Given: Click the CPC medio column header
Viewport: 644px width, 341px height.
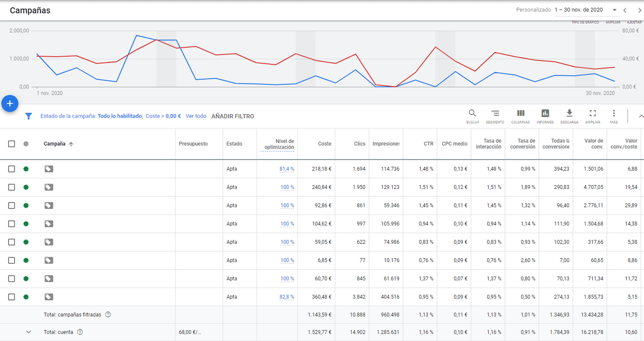Looking at the screenshot, I should pos(454,144).
